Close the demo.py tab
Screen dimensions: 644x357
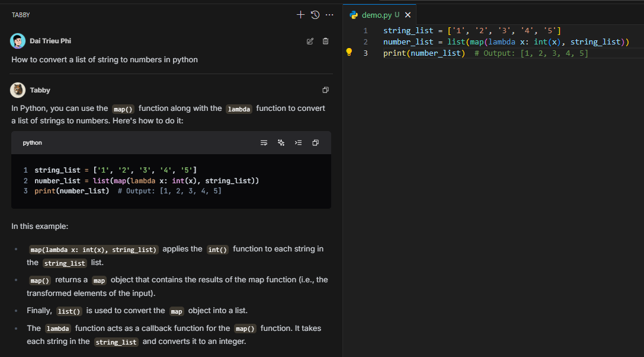click(408, 15)
